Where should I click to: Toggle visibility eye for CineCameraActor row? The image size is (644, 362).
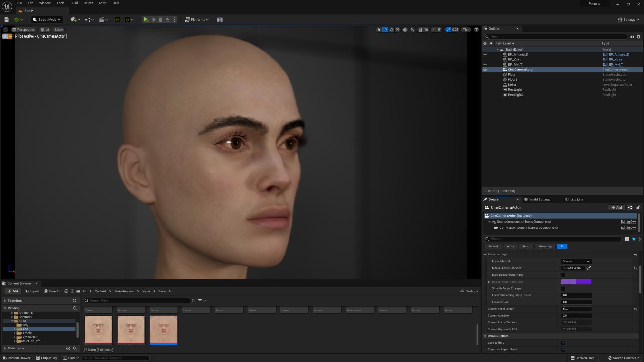tap(485, 70)
